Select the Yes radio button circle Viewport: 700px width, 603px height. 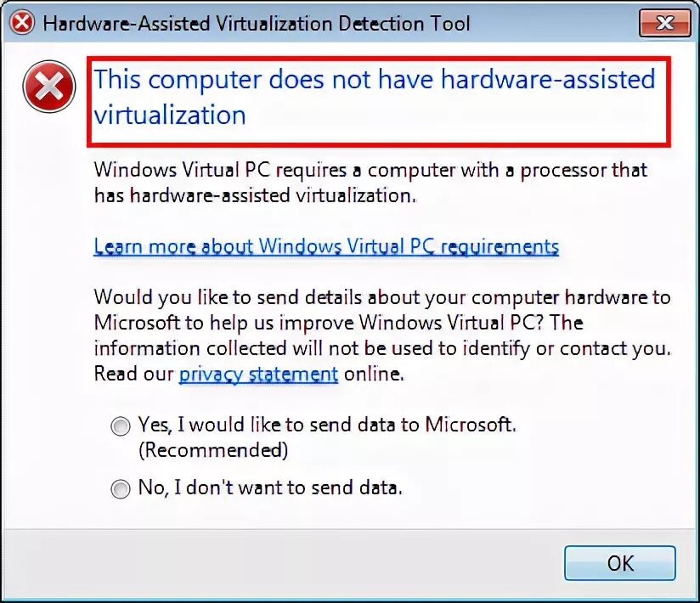point(121,425)
